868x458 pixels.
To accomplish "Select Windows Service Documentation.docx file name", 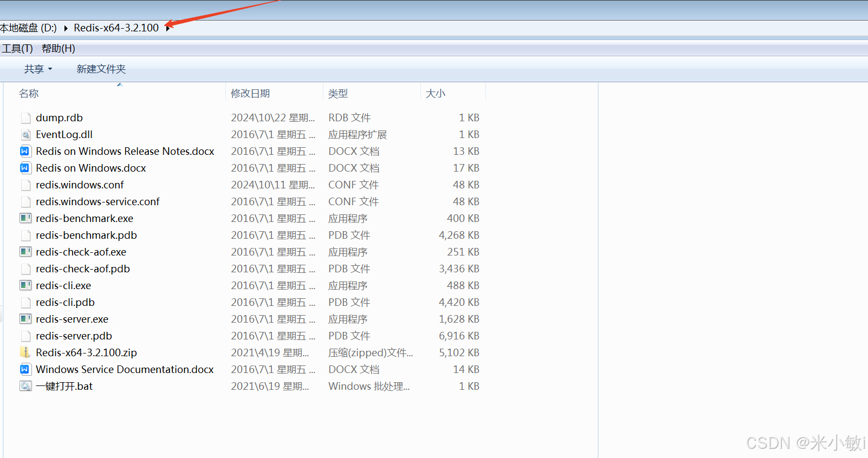I will pos(125,370).
